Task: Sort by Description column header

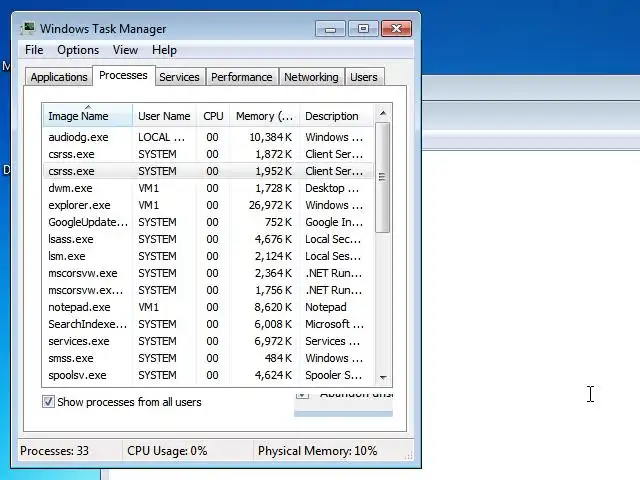Action: tap(336, 116)
